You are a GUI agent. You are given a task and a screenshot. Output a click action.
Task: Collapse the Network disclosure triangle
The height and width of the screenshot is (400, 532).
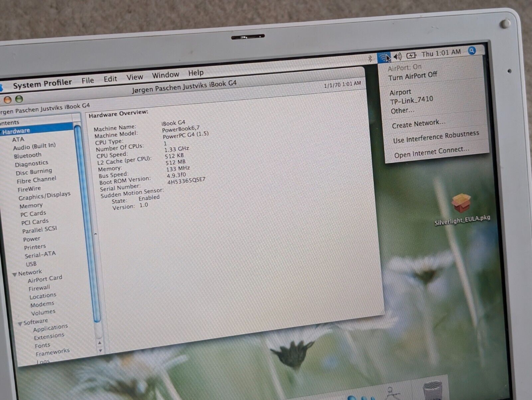(14, 275)
